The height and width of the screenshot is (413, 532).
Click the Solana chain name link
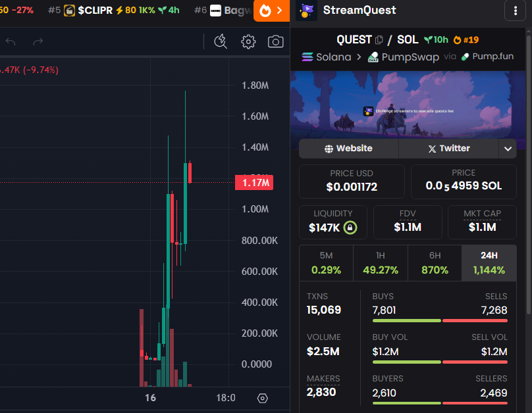(x=334, y=57)
